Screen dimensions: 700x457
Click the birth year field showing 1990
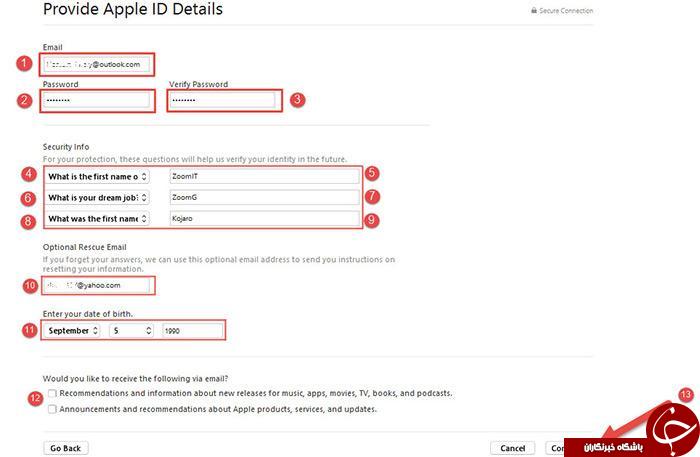(x=192, y=331)
